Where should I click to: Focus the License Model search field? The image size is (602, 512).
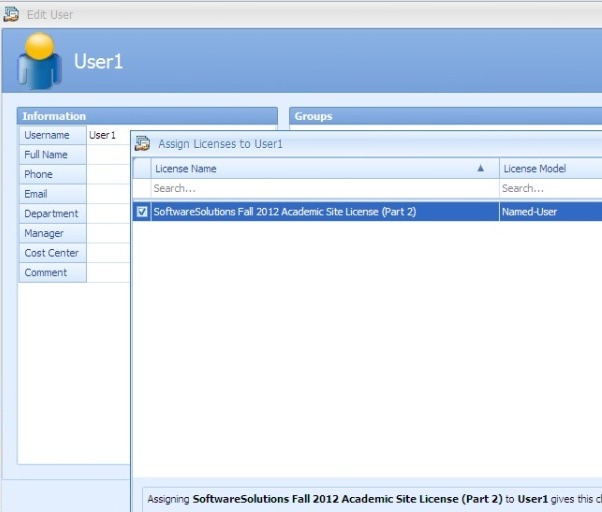(551, 188)
